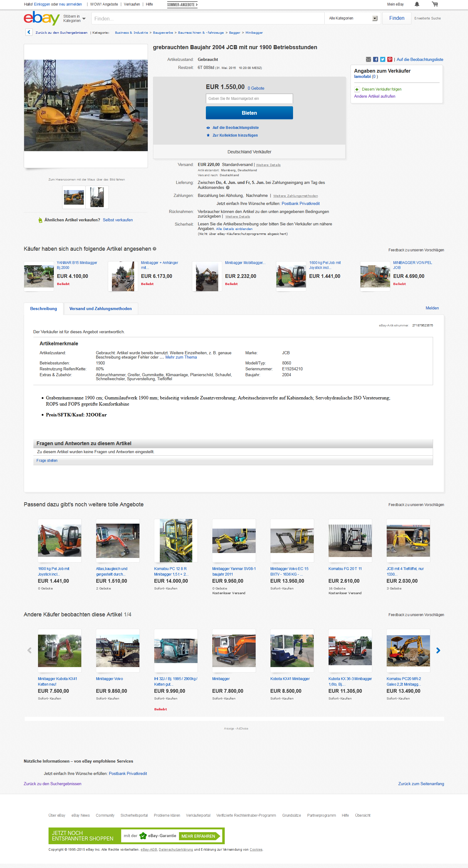Click the Minibagger breadcrumb category
Screen dimensions: 468x868
coord(254,33)
